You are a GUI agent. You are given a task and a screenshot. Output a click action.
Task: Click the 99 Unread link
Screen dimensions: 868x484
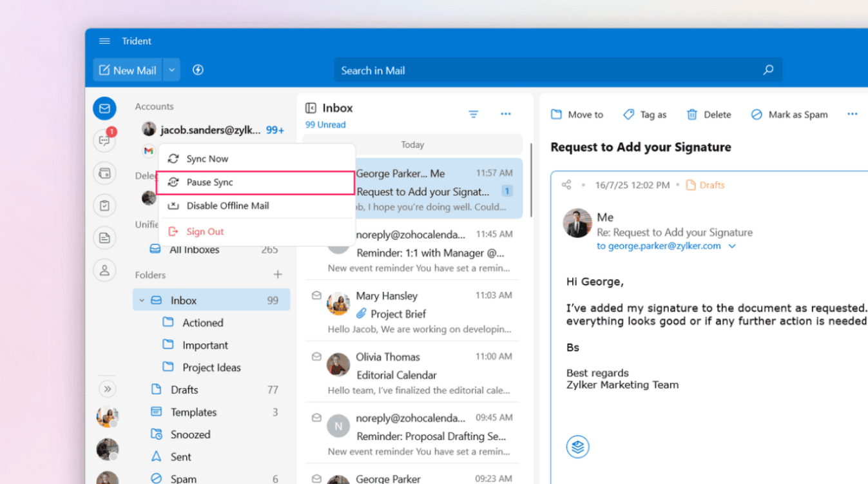click(x=325, y=125)
